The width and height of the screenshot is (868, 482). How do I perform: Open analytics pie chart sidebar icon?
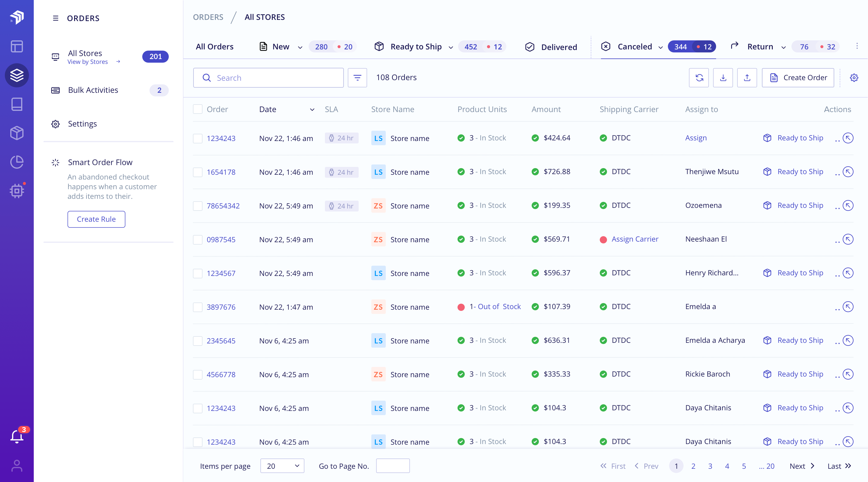coord(17,162)
